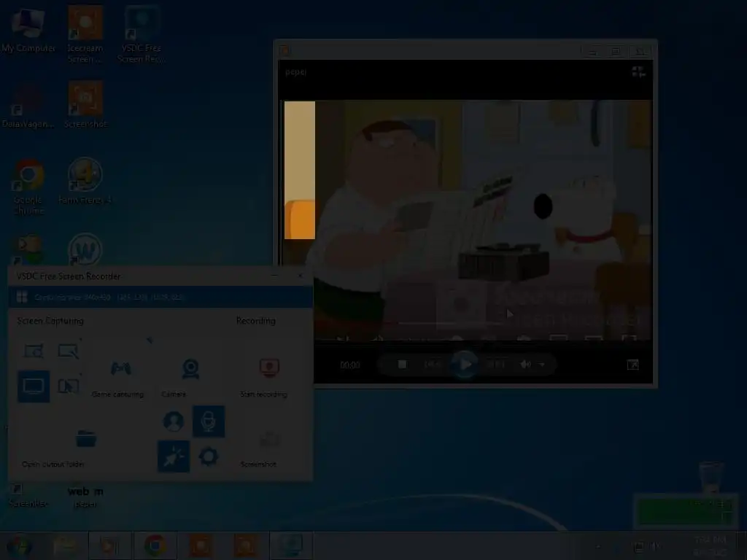Select the draw-area capture mode icon
Screen dimensions: 747x560
click(68, 351)
